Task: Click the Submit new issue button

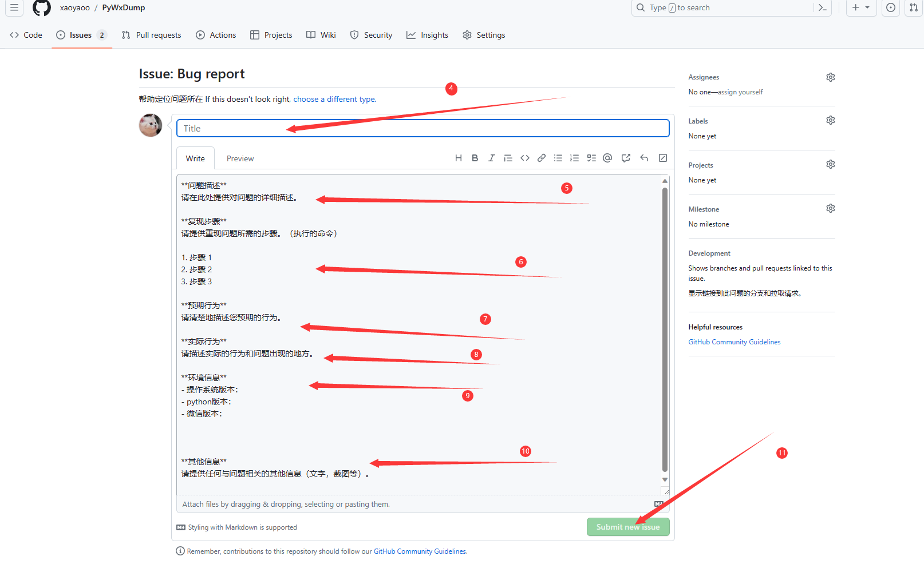Action: tap(627, 527)
